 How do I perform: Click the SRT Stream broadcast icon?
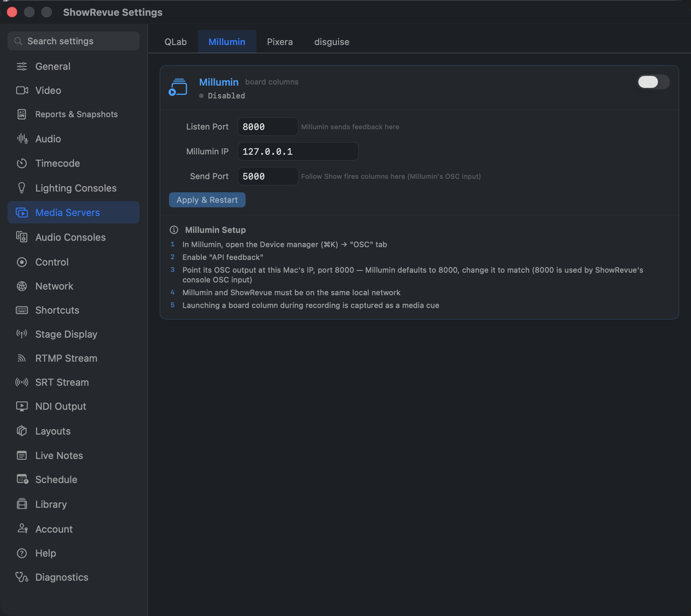pos(22,382)
